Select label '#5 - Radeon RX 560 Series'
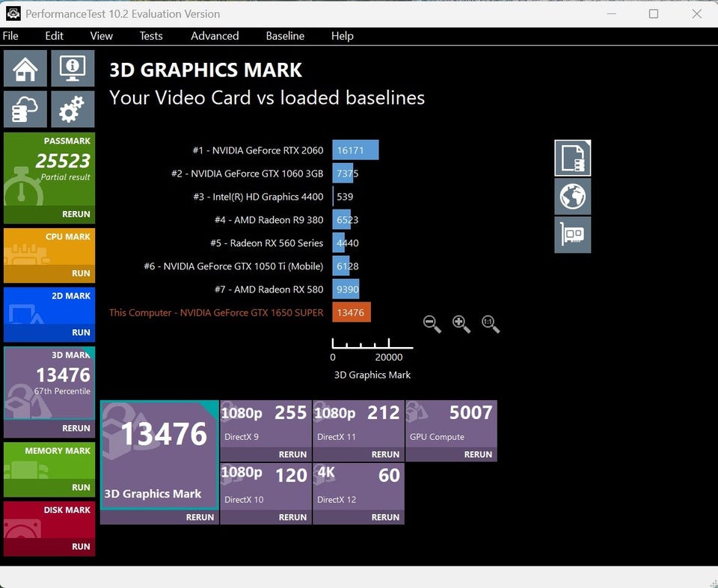The image size is (718, 588). 267,243
